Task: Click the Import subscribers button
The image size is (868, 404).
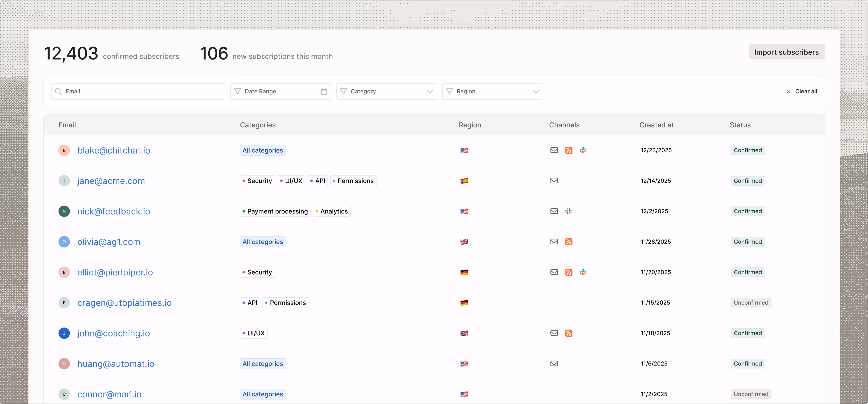Action: (x=786, y=52)
